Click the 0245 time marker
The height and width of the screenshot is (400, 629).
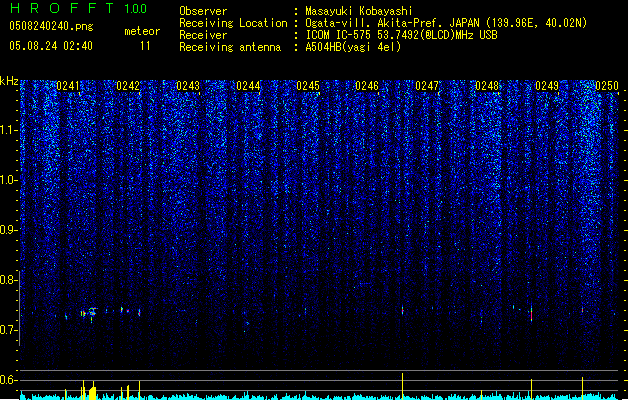308,86
